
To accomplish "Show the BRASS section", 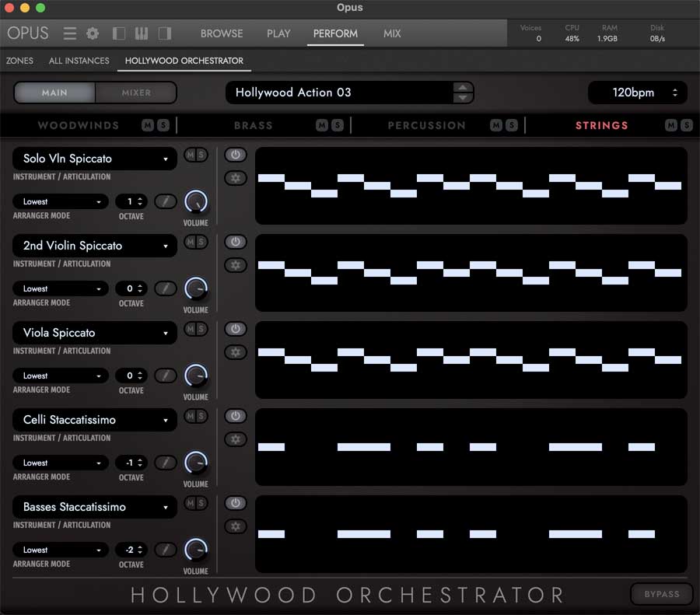I will point(254,125).
